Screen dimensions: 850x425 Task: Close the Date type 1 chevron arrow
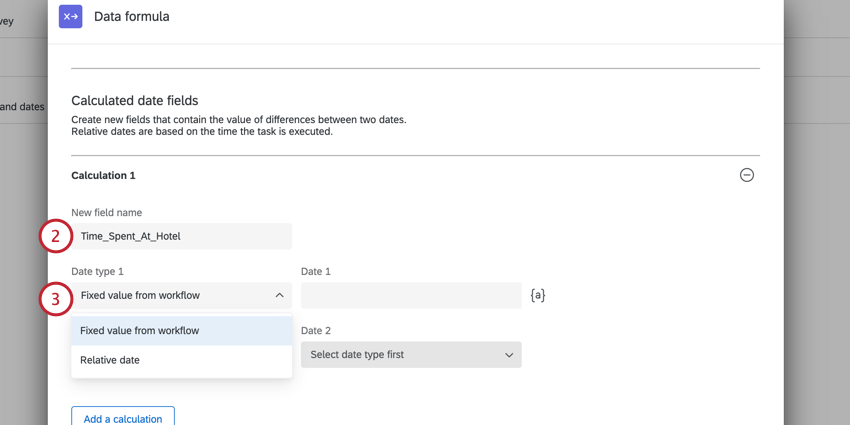tap(279, 295)
